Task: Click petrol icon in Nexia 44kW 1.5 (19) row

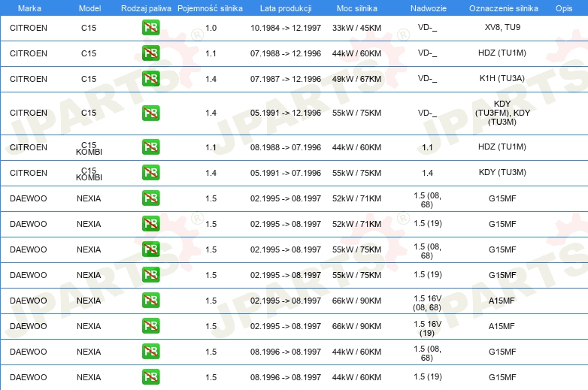Action: 150,377
